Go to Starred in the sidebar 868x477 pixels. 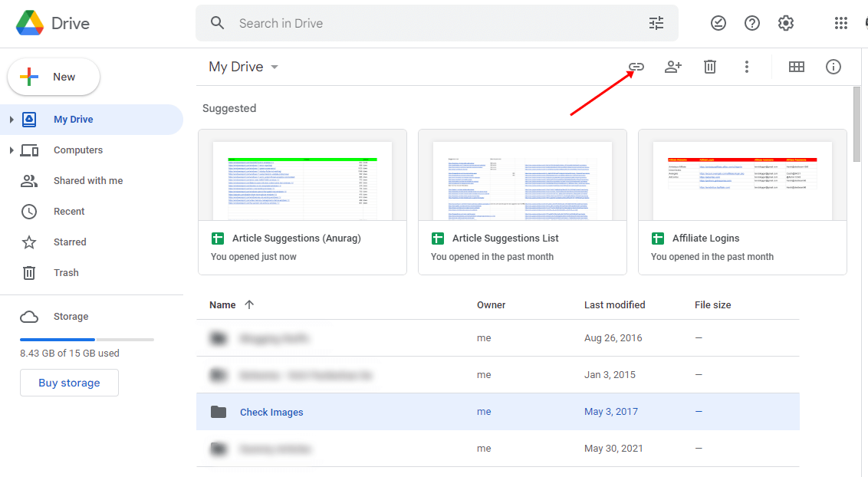(70, 242)
